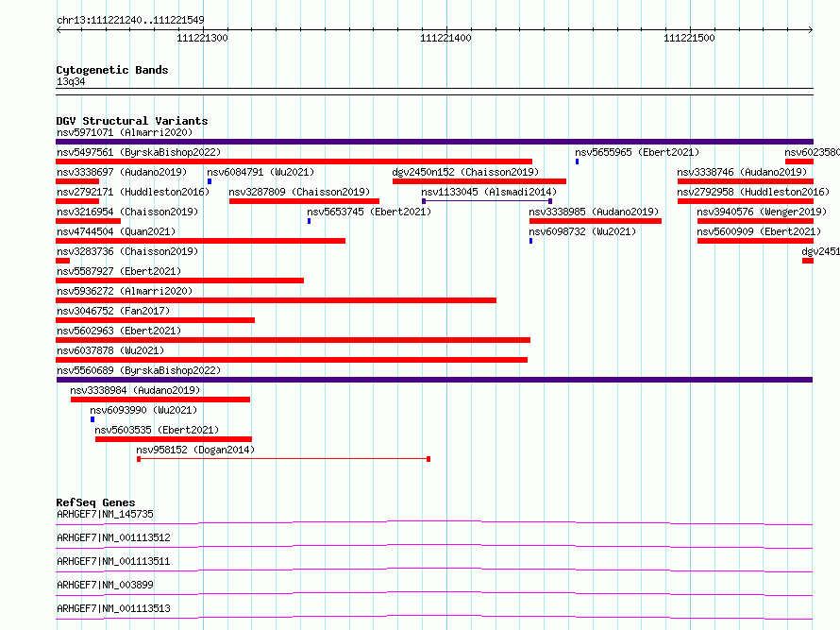The height and width of the screenshot is (630, 840).
Task: Click nsv2792171 (Huddleston2016) label
Action: (x=133, y=192)
